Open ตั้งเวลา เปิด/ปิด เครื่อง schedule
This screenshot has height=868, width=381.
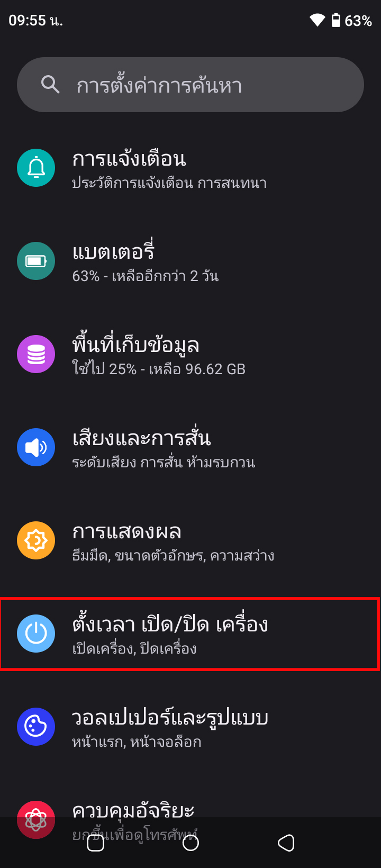190,634
